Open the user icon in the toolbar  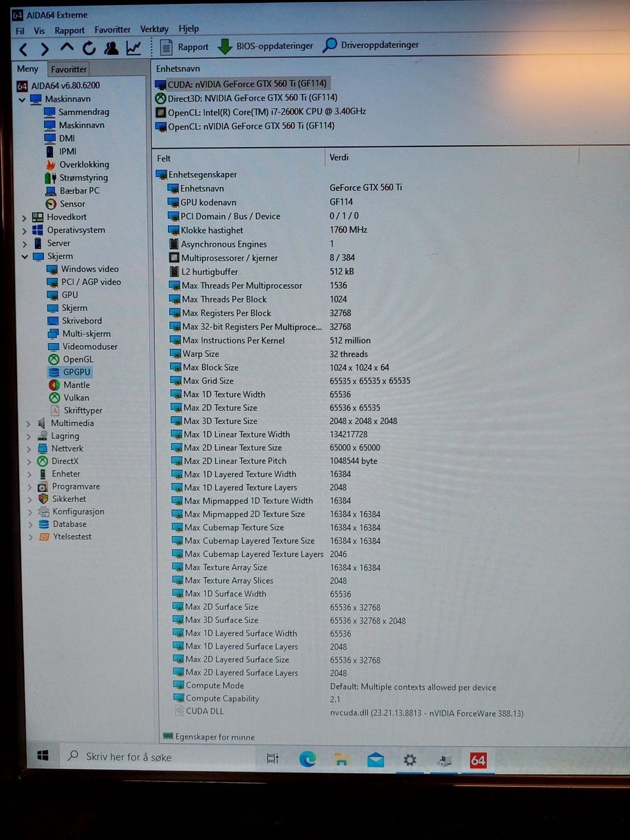coord(112,48)
